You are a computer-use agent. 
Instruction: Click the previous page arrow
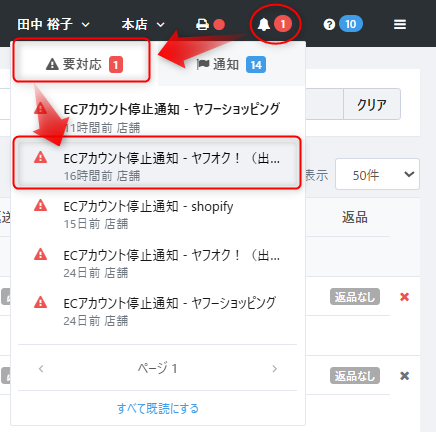41,369
